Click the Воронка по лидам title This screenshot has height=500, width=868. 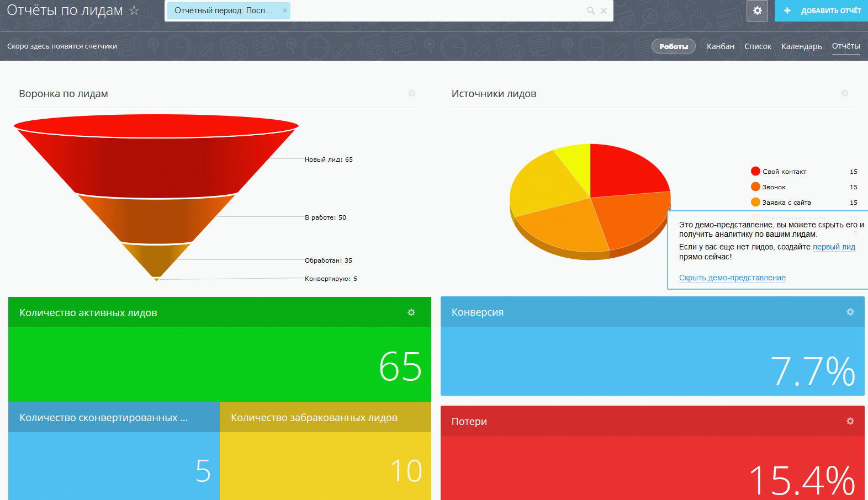[x=63, y=94]
